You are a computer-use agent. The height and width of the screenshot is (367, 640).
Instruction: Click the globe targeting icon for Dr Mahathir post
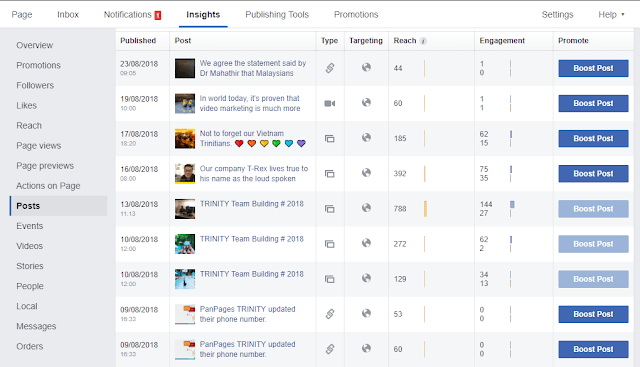[x=366, y=67]
